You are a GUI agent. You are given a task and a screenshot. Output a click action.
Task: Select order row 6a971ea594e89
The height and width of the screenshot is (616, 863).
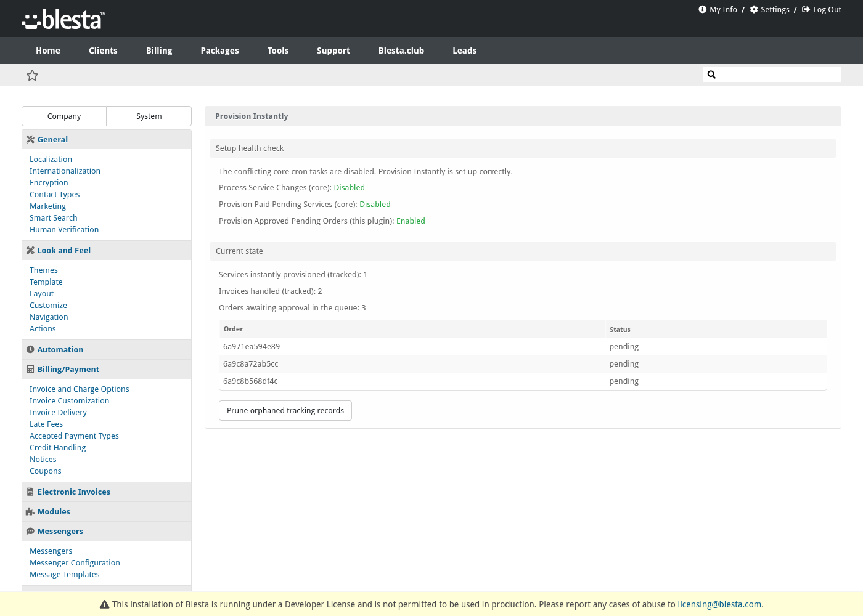pos(523,346)
